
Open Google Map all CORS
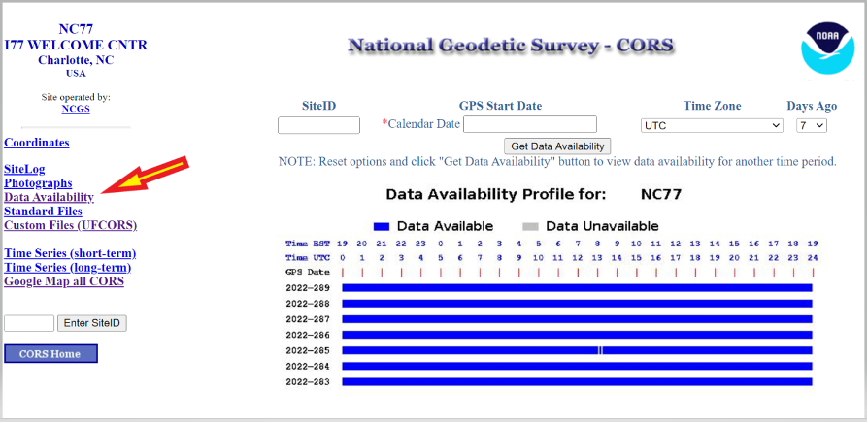pyautogui.click(x=64, y=281)
